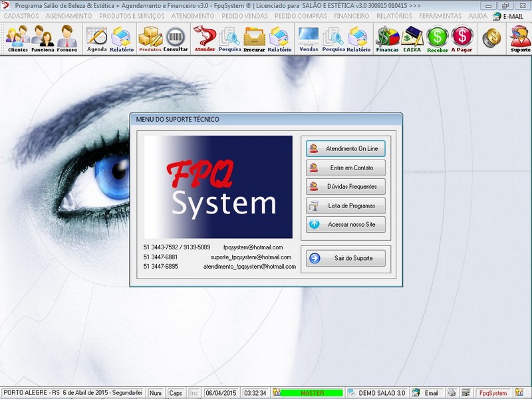Click the printer icon in status bar

tap(452, 392)
